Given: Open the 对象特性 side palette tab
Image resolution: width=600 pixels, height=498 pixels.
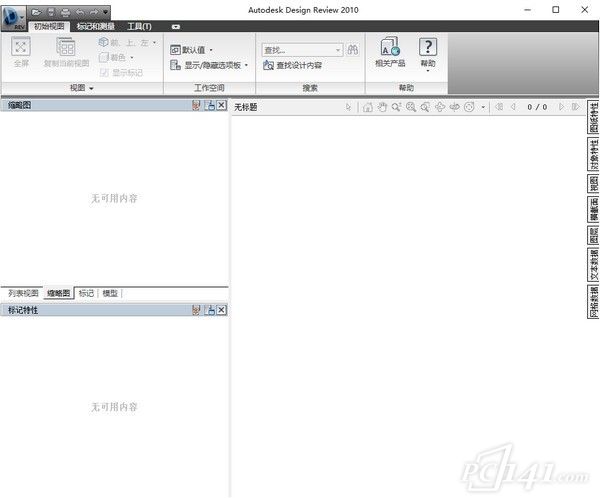Looking at the screenshot, I should [593, 155].
